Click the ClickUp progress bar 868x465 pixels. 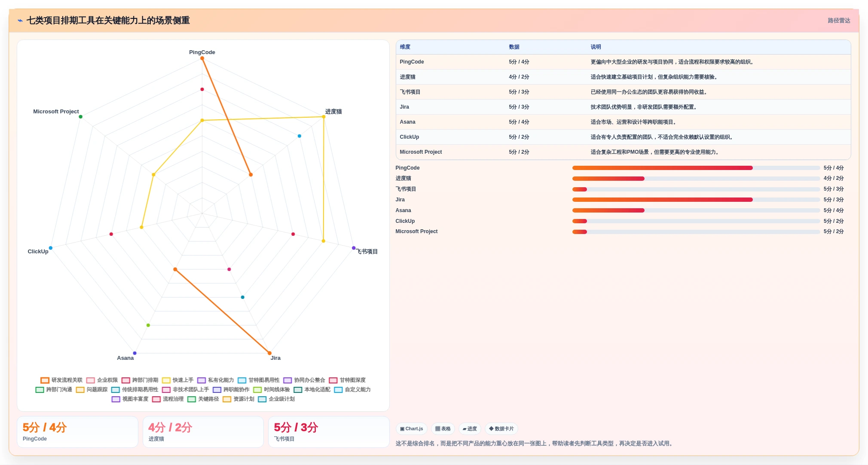(x=696, y=221)
